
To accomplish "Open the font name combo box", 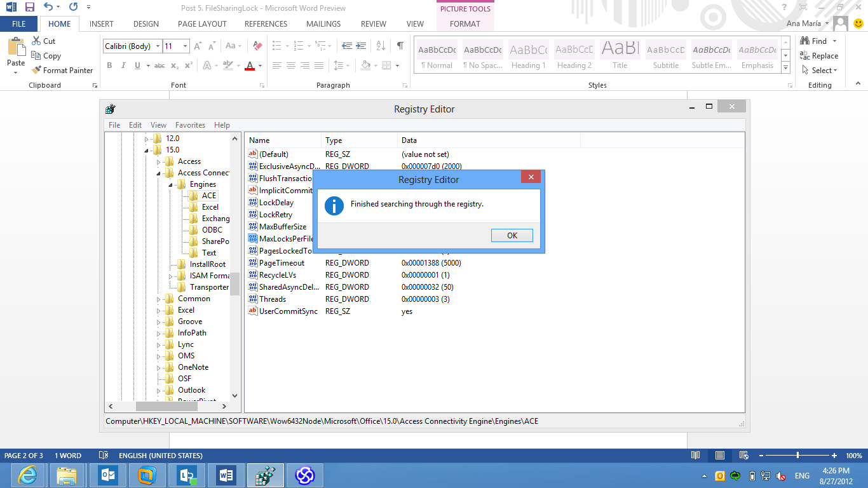I will click(x=132, y=46).
